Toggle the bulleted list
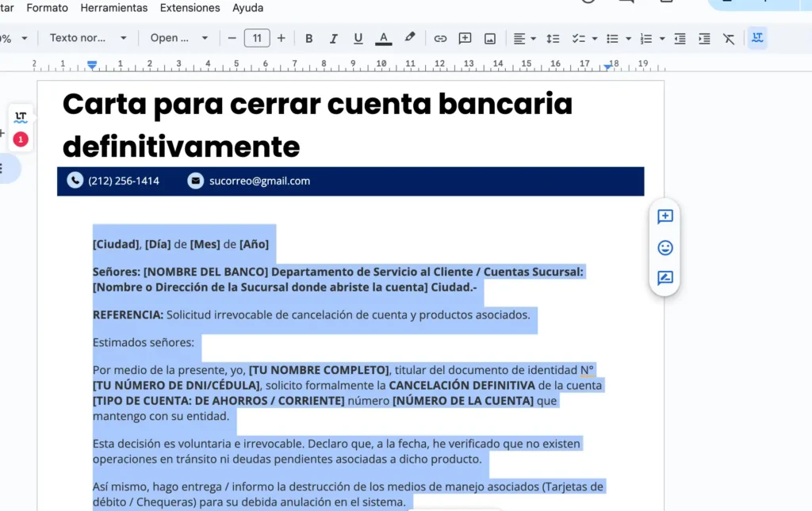Viewport: 812px width, 511px height. (611, 37)
